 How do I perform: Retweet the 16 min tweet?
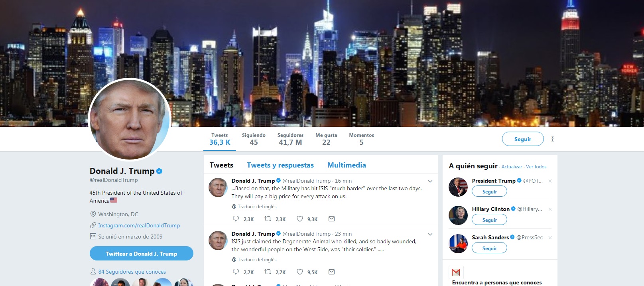coord(268,219)
